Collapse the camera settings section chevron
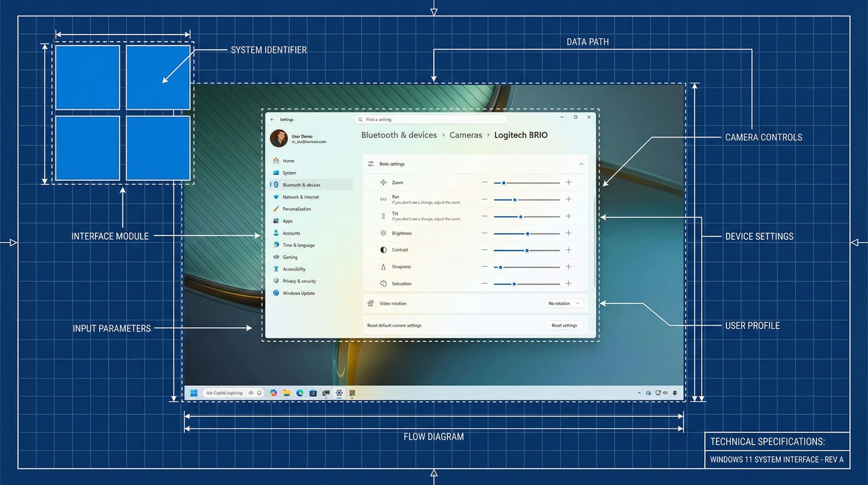This screenshot has width=868, height=485. 581,164
